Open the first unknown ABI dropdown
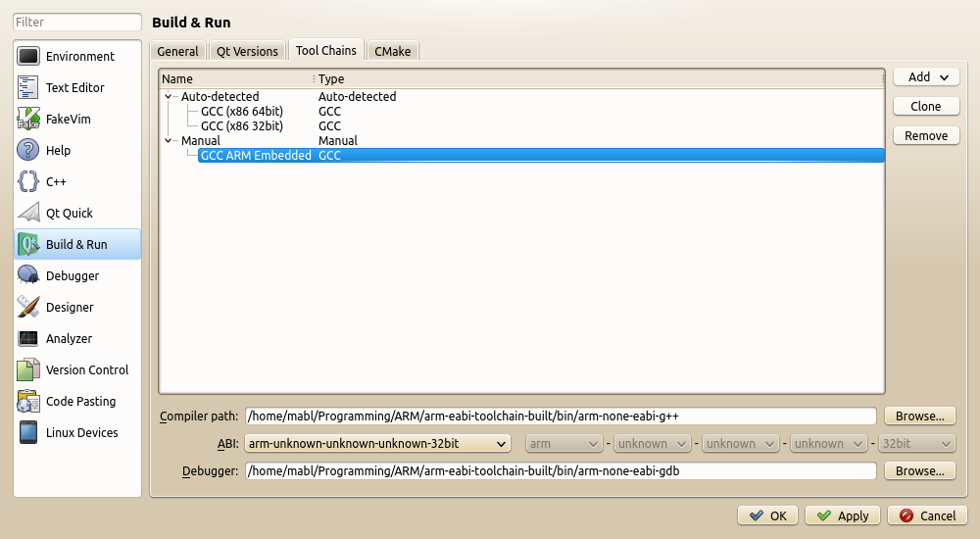This screenshot has height=539, width=980. [x=652, y=443]
